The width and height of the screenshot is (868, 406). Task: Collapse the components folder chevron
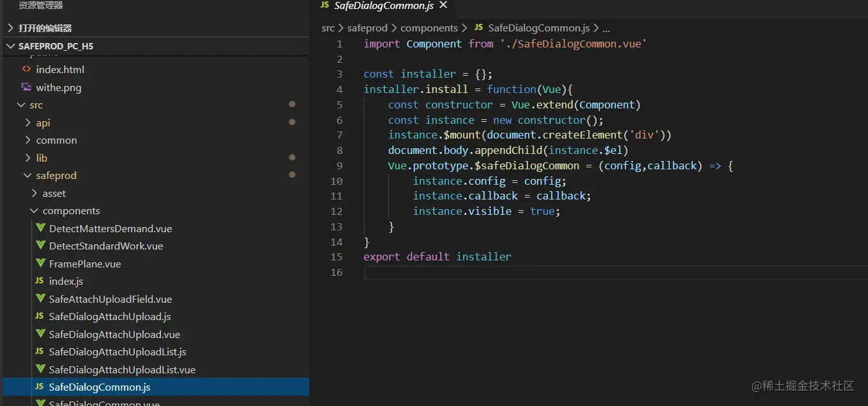(34, 210)
